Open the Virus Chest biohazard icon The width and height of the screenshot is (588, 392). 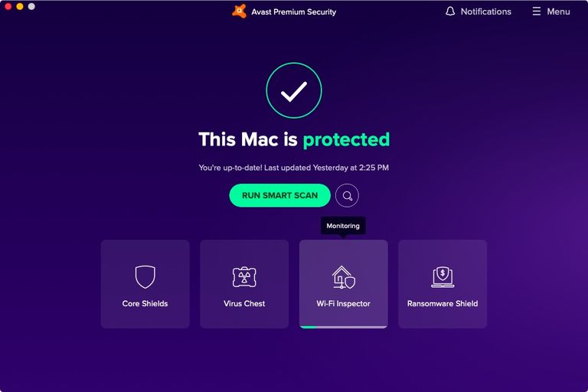pyautogui.click(x=244, y=277)
